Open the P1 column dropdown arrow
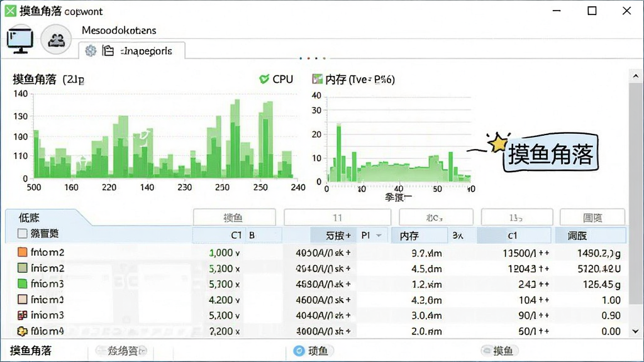Image resolution: width=644 pixels, height=362 pixels. coord(379,236)
